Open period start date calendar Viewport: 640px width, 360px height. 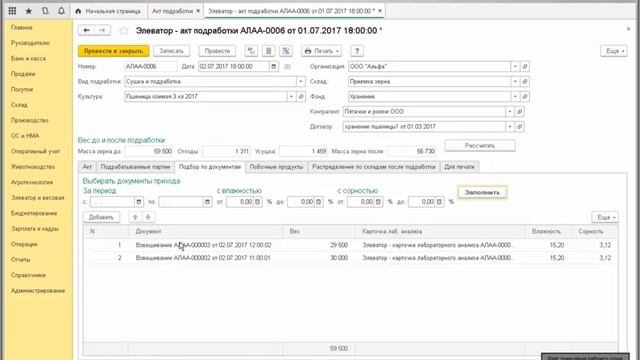point(139,202)
